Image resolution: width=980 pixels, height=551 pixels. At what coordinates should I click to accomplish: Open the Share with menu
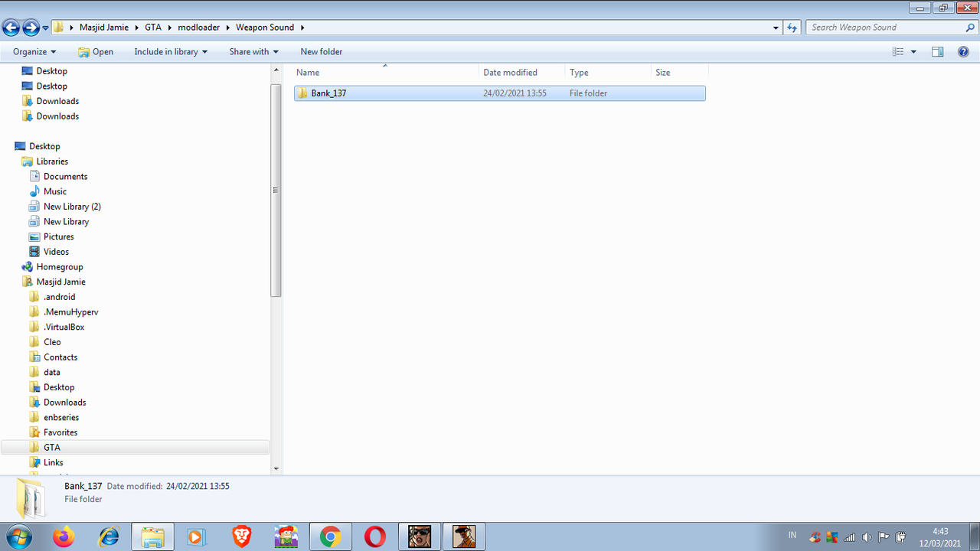(253, 51)
